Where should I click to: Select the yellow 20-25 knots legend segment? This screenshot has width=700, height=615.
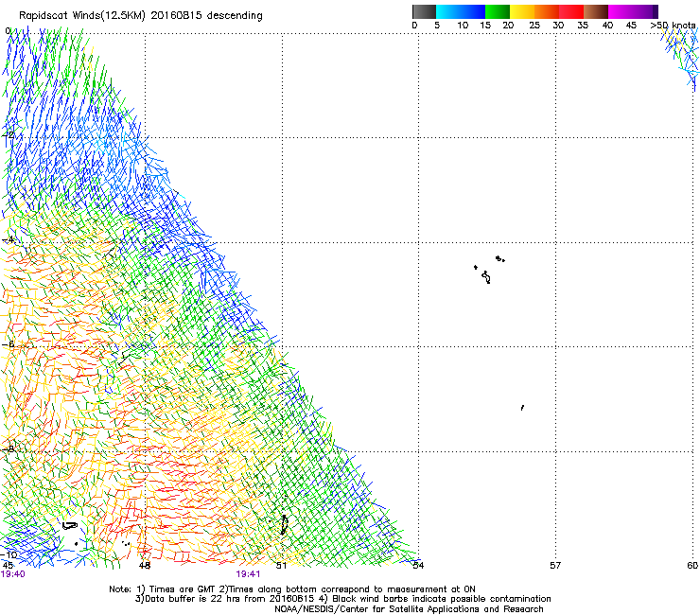tap(522, 11)
